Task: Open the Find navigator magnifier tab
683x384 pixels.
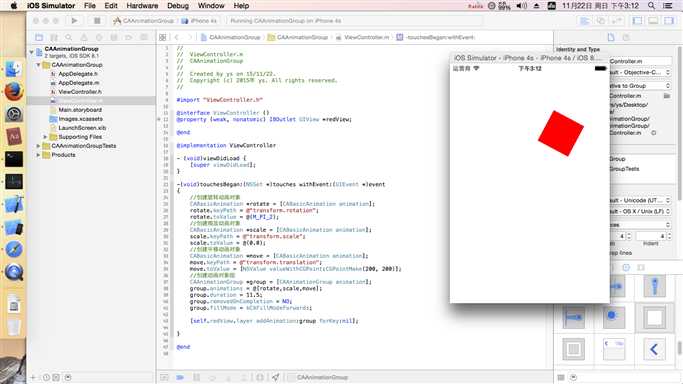Action: pos(69,37)
